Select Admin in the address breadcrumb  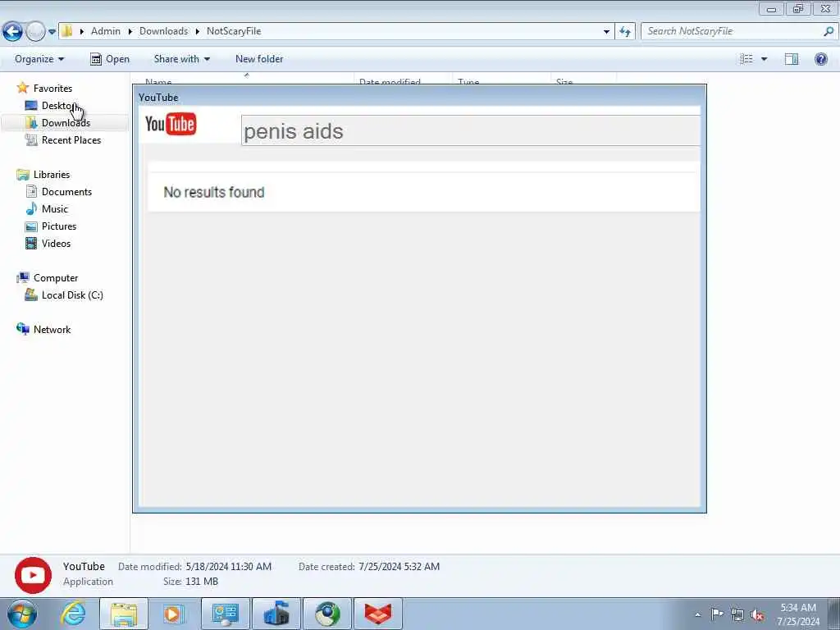pos(106,31)
